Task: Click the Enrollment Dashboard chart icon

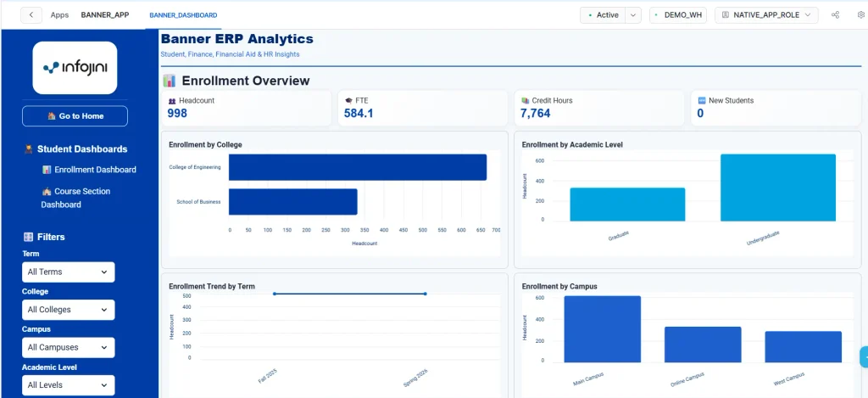Action: click(x=47, y=170)
